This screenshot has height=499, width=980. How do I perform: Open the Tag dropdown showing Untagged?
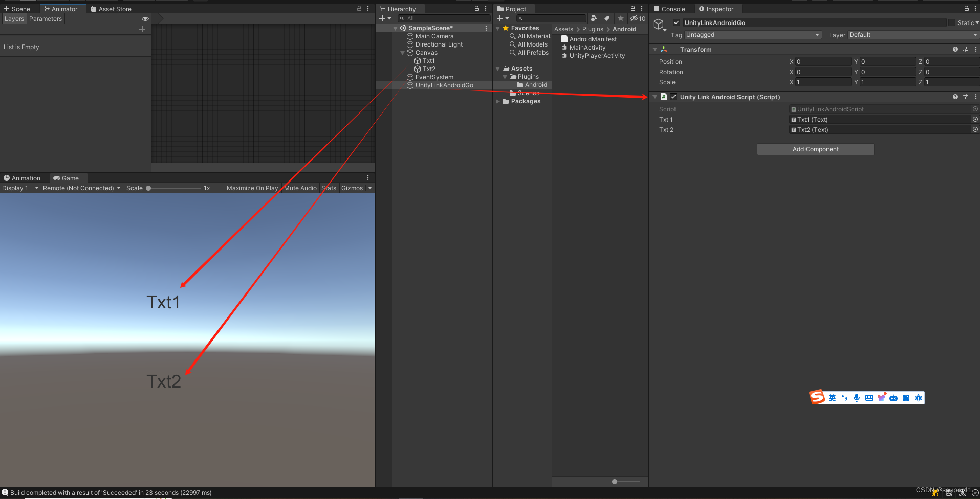coord(752,35)
